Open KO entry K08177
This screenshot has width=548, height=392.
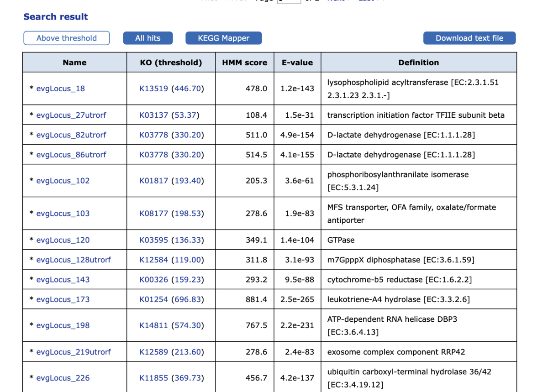click(x=153, y=214)
